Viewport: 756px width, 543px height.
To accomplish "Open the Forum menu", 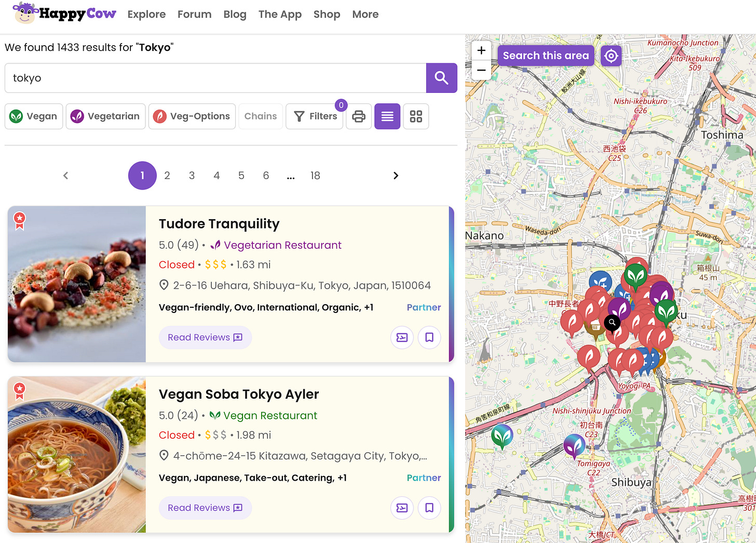I will pyautogui.click(x=194, y=15).
